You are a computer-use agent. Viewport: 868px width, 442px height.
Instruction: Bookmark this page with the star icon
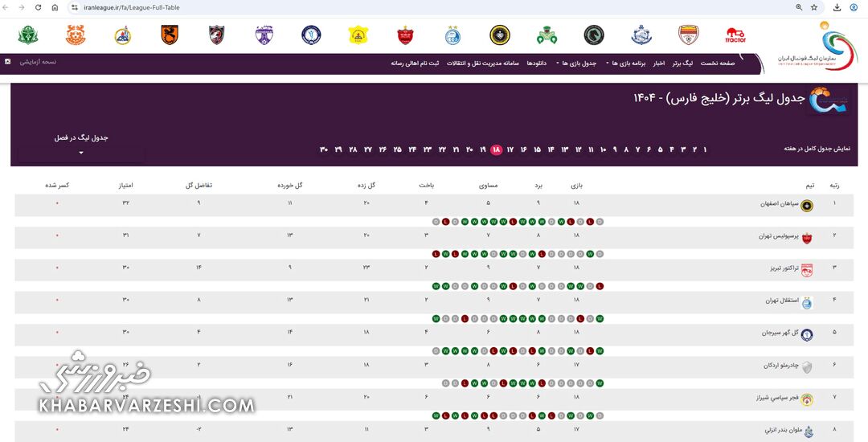coord(813,7)
